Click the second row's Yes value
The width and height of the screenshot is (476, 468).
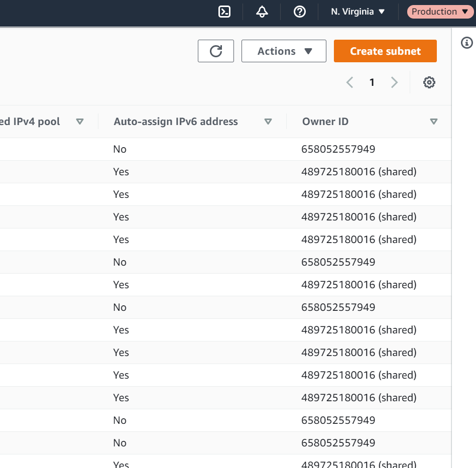coord(121,172)
